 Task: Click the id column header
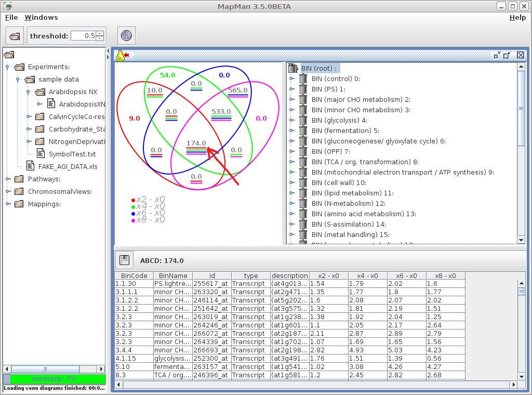click(x=212, y=275)
